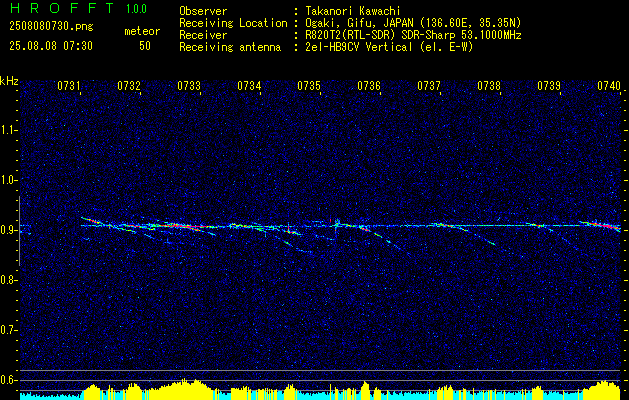The width and height of the screenshot is (629, 400).
Task: Click the Observer label
Action: point(203,11)
